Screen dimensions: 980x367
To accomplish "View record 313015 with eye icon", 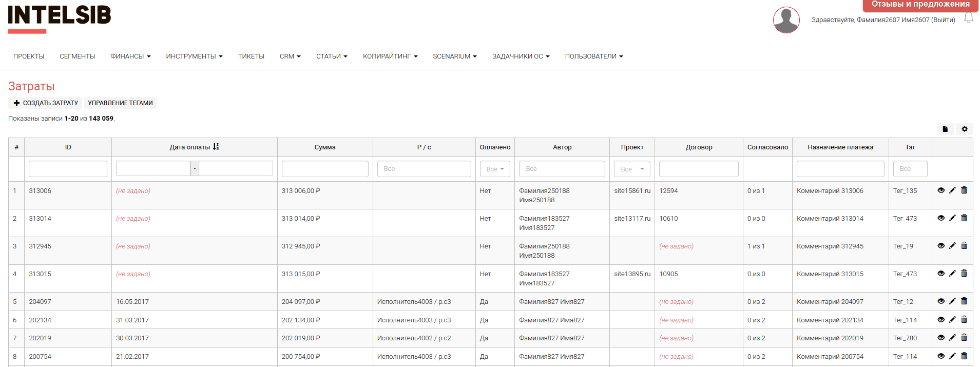I will click(x=941, y=274).
